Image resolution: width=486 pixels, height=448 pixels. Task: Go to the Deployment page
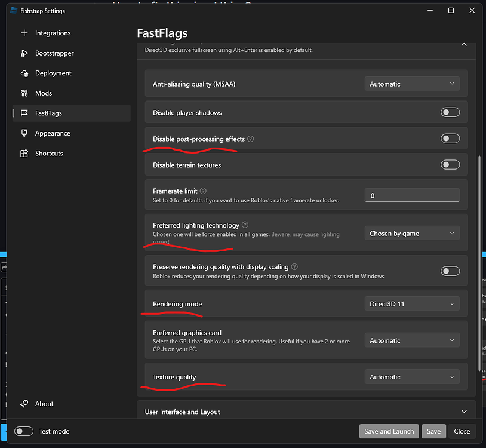pyautogui.click(x=71, y=73)
